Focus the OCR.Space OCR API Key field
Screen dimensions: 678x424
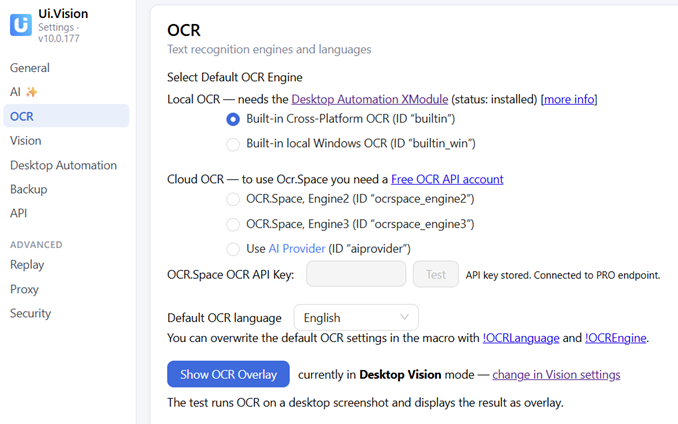pos(356,274)
